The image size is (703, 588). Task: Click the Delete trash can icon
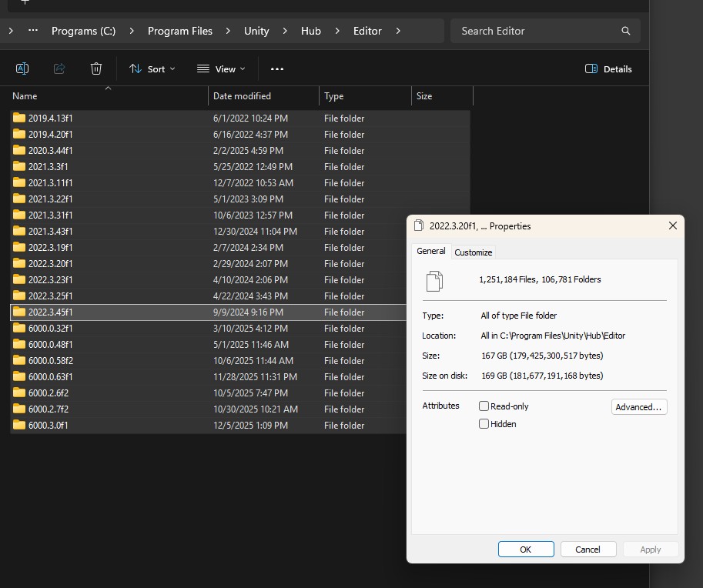click(x=96, y=68)
